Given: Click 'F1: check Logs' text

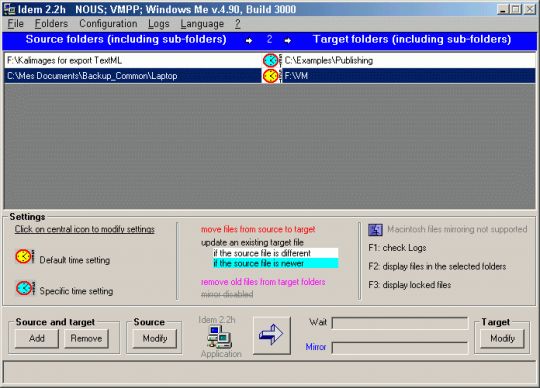Looking at the screenshot, I should click(397, 248).
